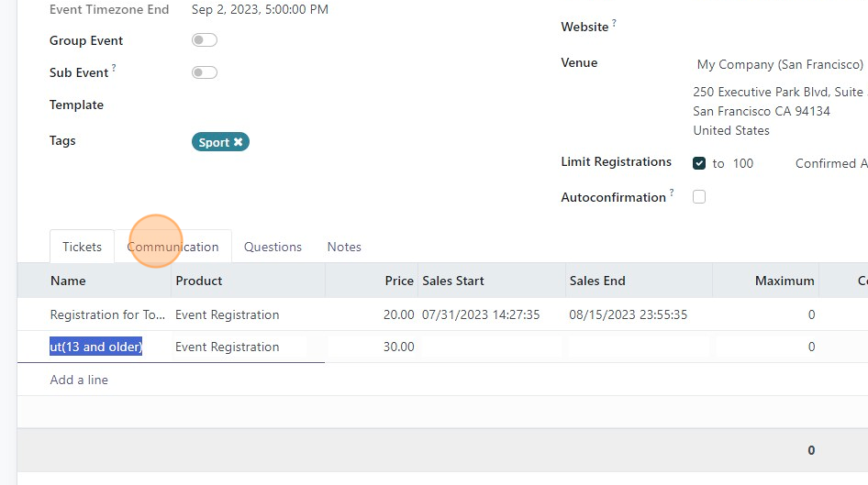Edit the registration limit value 100

[743, 164]
